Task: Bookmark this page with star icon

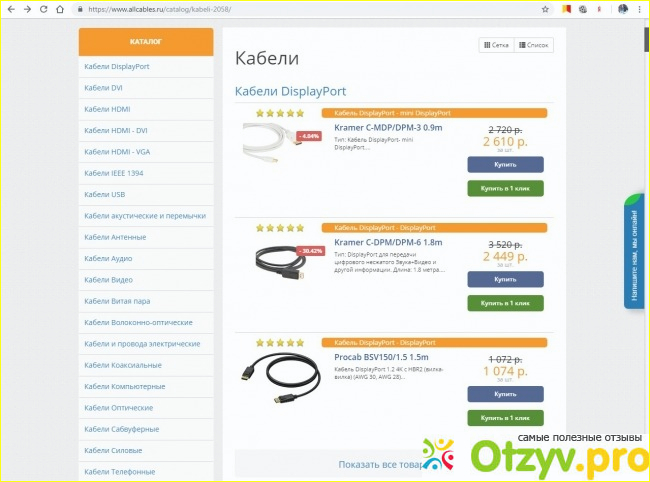Action: pyautogui.click(x=545, y=9)
